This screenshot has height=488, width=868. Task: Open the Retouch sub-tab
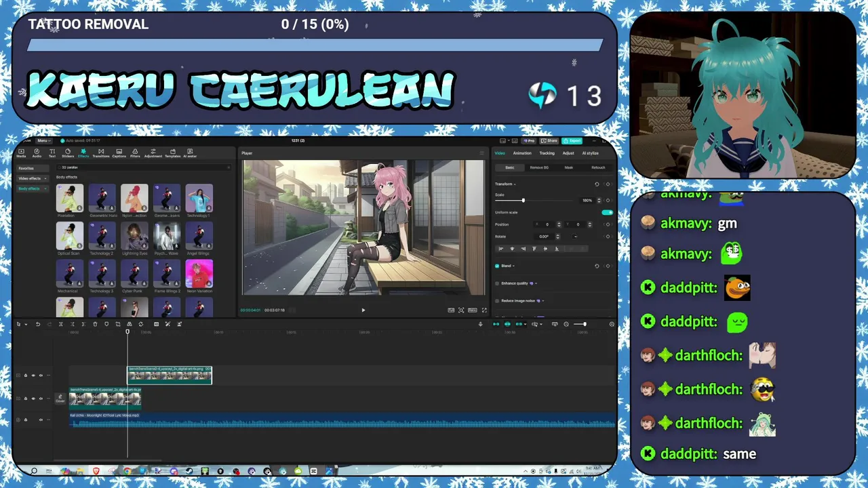(x=598, y=167)
